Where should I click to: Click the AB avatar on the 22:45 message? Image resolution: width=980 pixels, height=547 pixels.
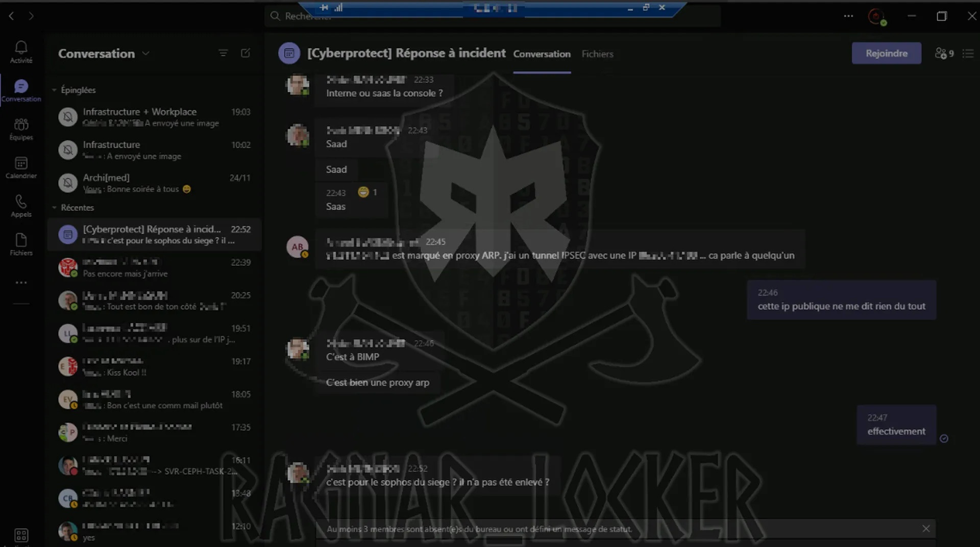click(x=298, y=247)
